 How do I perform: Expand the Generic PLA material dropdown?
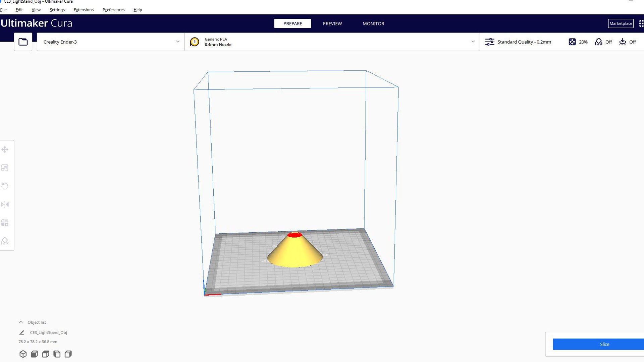pos(332,42)
